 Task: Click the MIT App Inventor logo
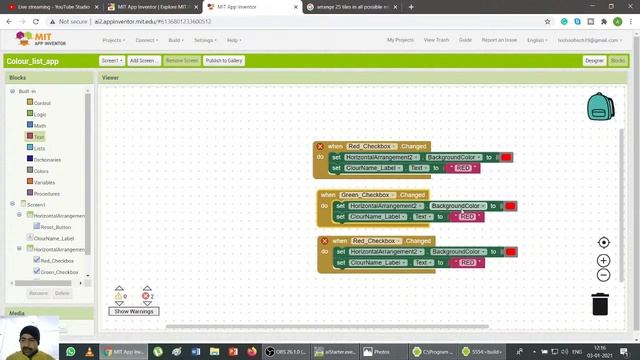[40, 39]
